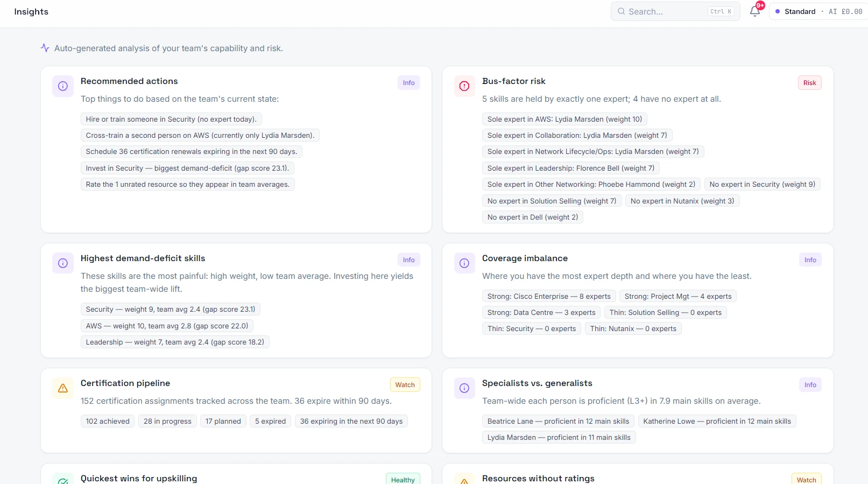This screenshot has width=868, height=484.
Task: Click the Recommended actions info icon
Action: [63, 86]
